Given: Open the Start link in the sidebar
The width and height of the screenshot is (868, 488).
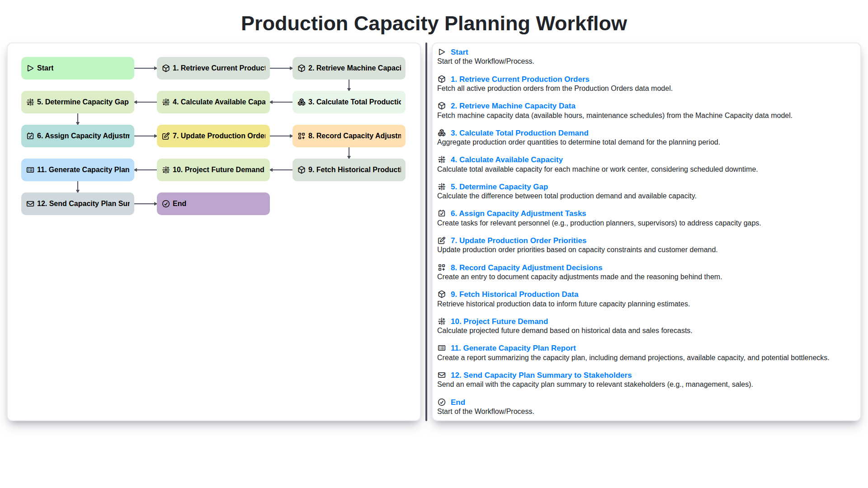Looking at the screenshot, I should click(x=459, y=52).
